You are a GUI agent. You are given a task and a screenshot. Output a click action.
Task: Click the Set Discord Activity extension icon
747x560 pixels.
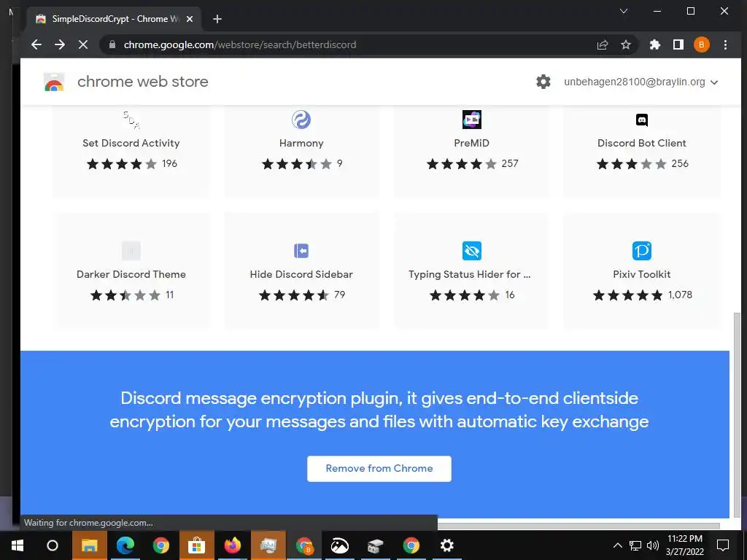tap(131, 120)
